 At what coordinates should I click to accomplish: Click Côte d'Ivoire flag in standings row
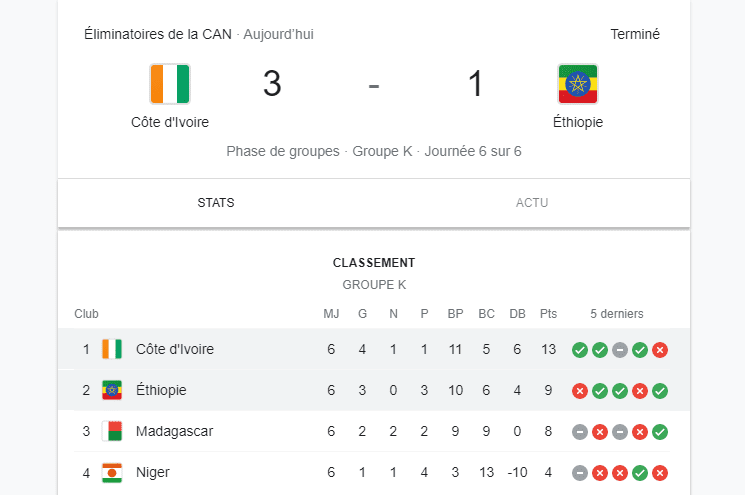(112, 349)
